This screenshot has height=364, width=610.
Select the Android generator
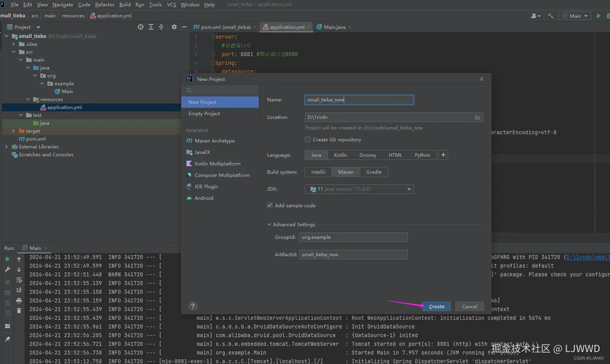coord(203,198)
